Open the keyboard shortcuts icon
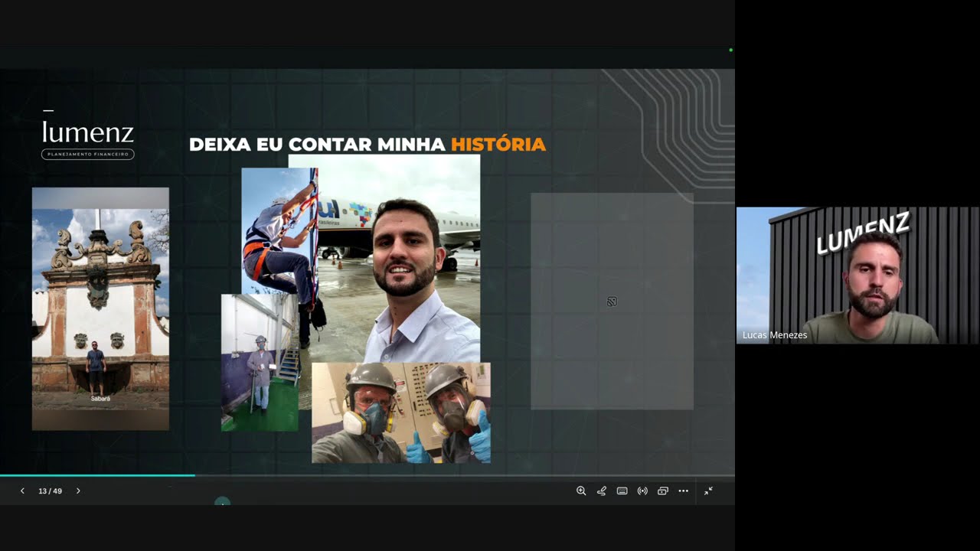The image size is (980, 551). pos(622,491)
